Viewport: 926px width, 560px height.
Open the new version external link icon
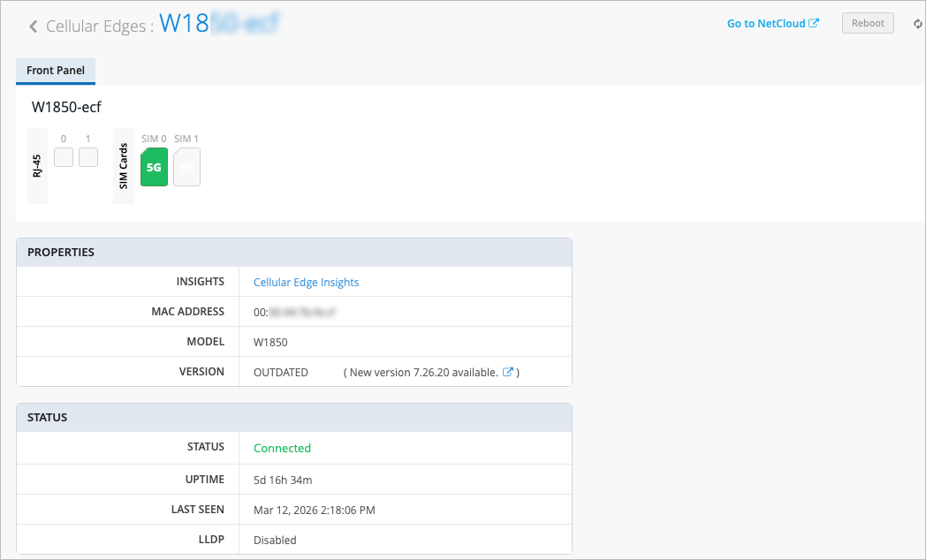click(x=507, y=372)
